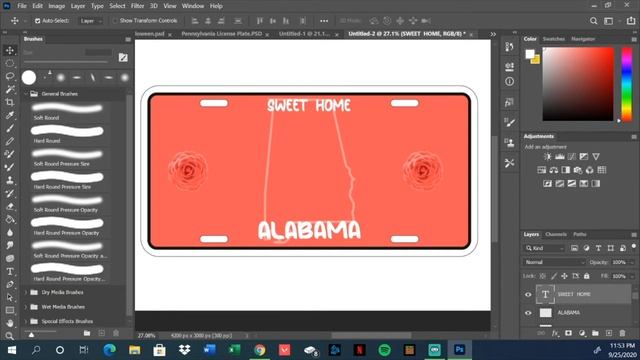This screenshot has height=360, width=640.
Task: Open the File menu
Action: pos(22,6)
